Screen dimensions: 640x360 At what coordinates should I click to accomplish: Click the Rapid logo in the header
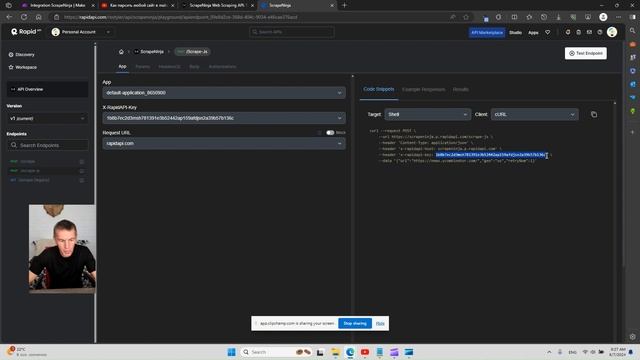[x=26, y=31]
